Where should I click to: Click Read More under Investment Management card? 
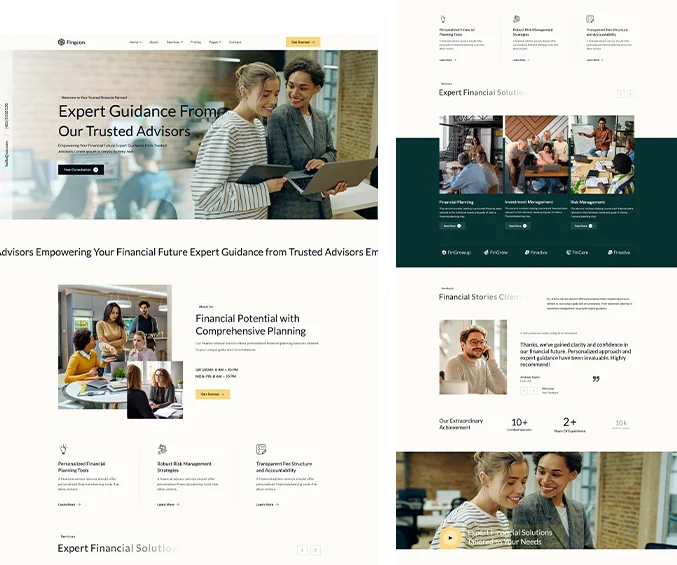click(518, 226)
